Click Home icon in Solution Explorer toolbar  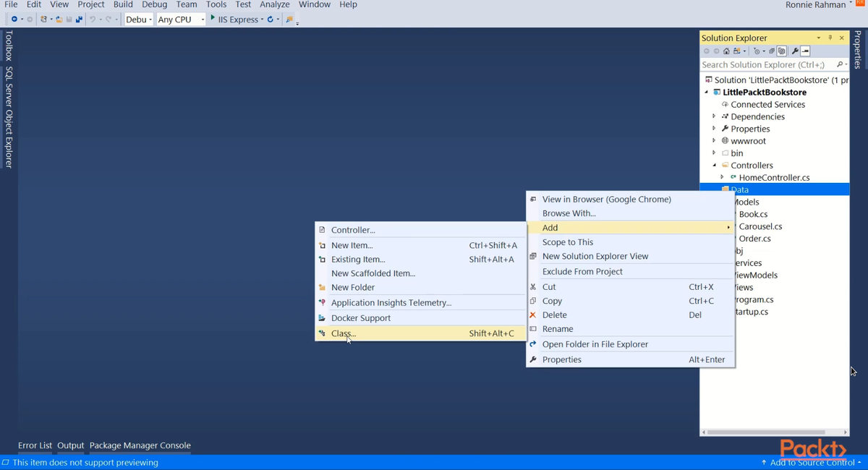pos(726,51)
